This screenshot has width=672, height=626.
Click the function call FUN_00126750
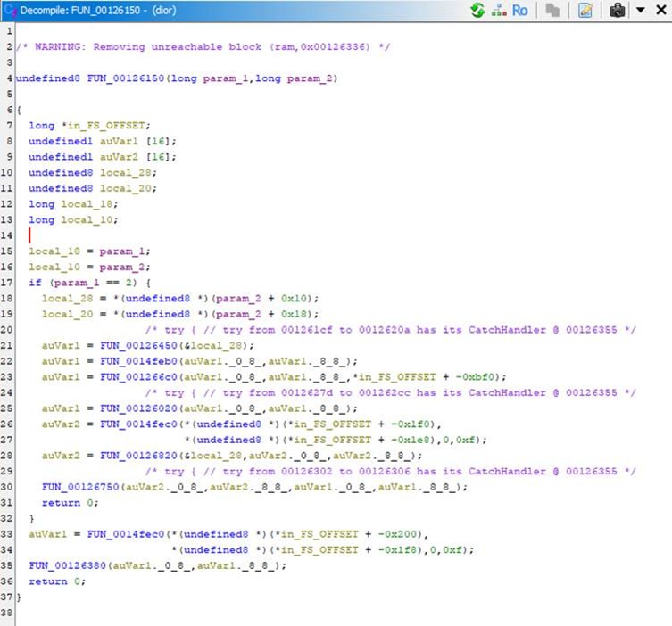point(80,487)
